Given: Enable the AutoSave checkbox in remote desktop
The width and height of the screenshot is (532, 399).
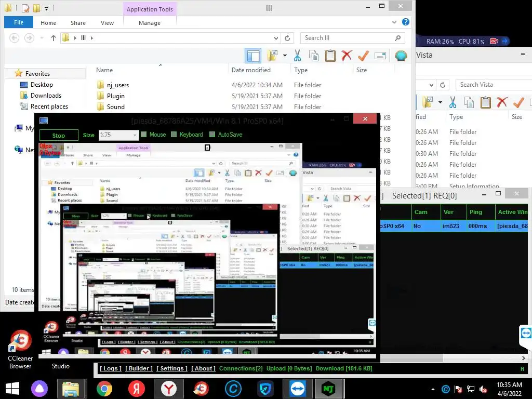Looking at the screenshot, I should pyautogui.click(x=212, y=135).
